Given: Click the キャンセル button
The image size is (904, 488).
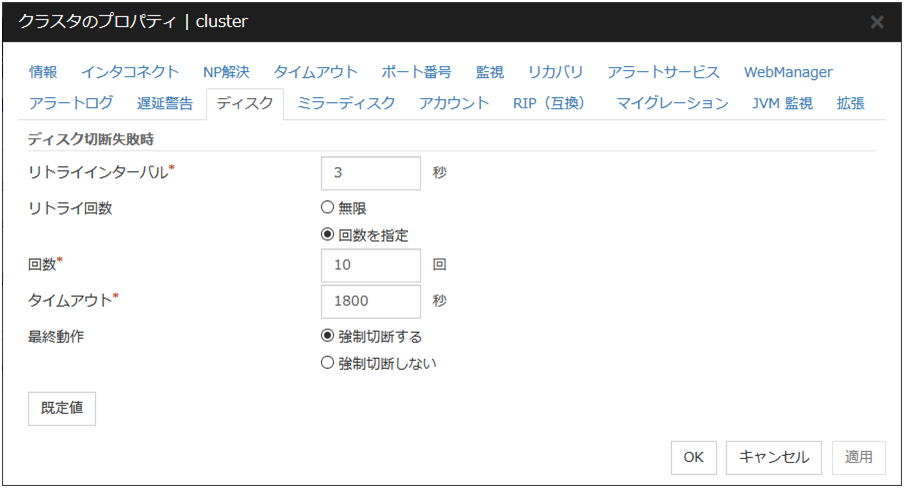Looking at the screenshot, I should (774, 457).
